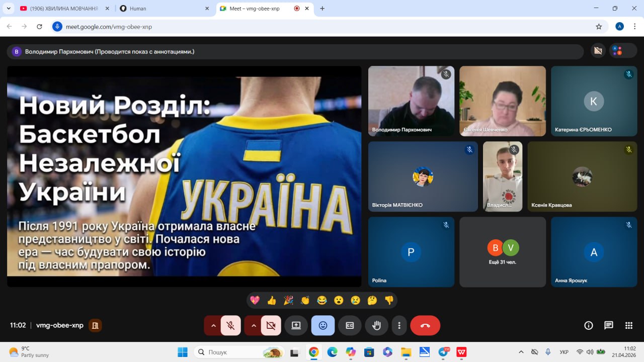Toggle closed captions button

(x=350, y=326)
